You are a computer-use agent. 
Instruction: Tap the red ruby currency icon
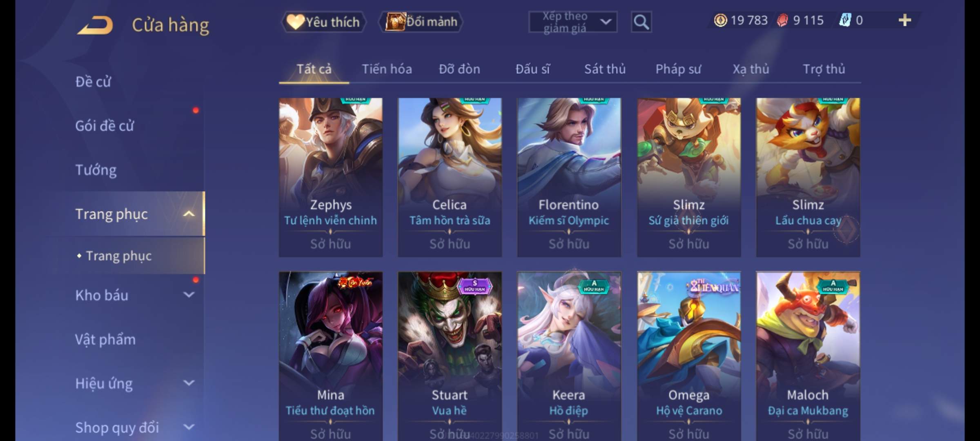[x=782, y=20]
